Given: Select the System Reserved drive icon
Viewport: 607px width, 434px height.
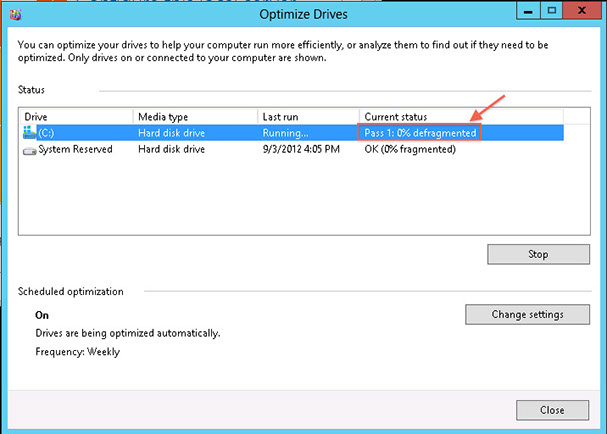Looking at the screenshot, I should click(30, 149).
